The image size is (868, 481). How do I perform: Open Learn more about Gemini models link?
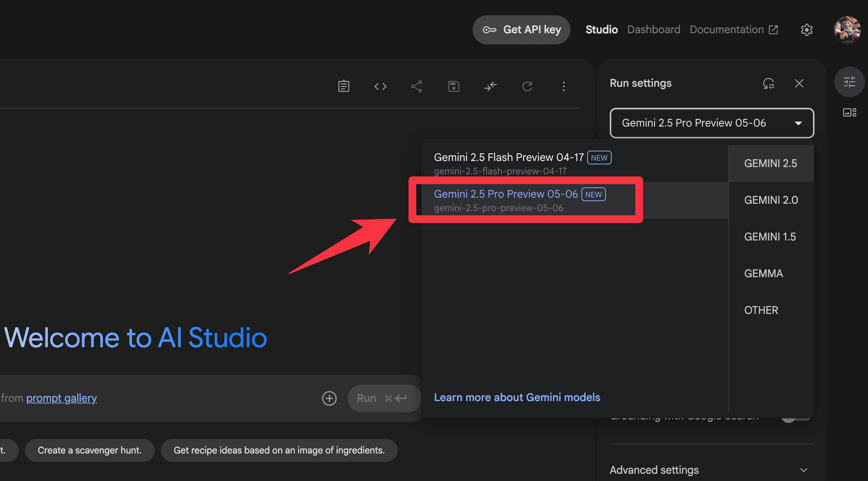(517, 398)
